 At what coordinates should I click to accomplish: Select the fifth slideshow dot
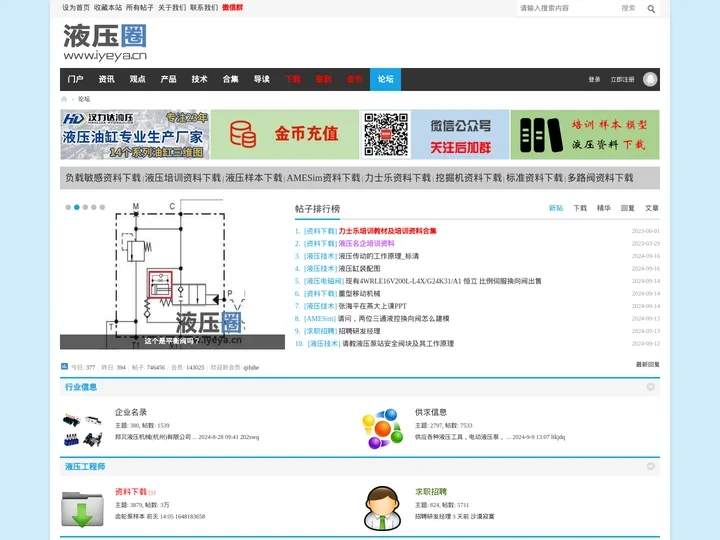102,207
